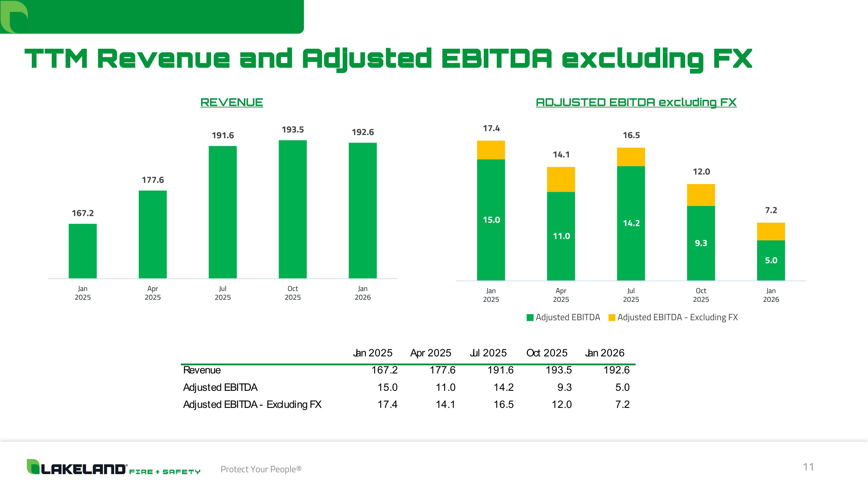Click the slide title text
Screen dimensions: 868x488
388,59
